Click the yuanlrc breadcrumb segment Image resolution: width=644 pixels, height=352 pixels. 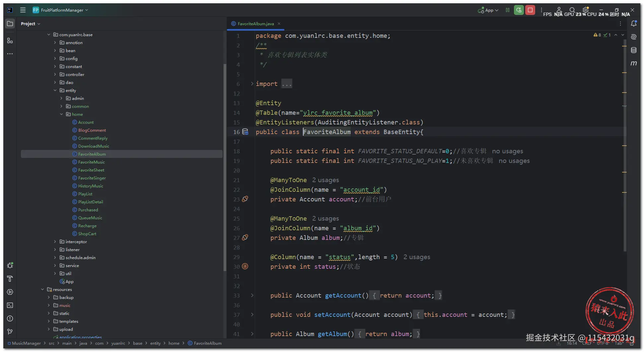[118, 343]
